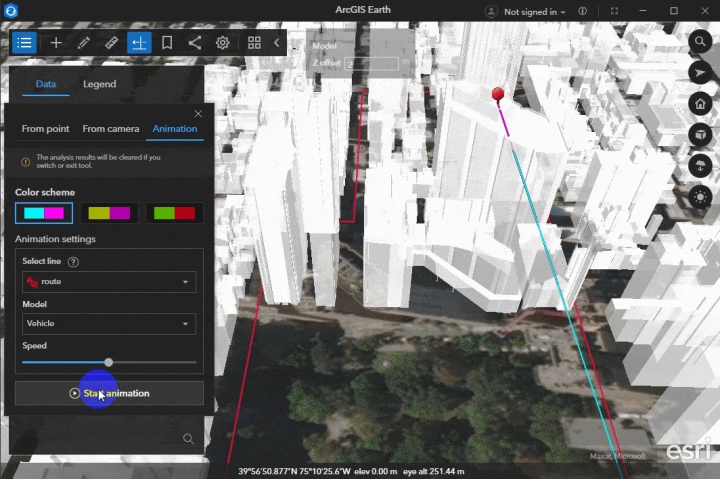The image size is (720, 479).
Task: Open the Not signed in dropdown
Action: (534, 12)
